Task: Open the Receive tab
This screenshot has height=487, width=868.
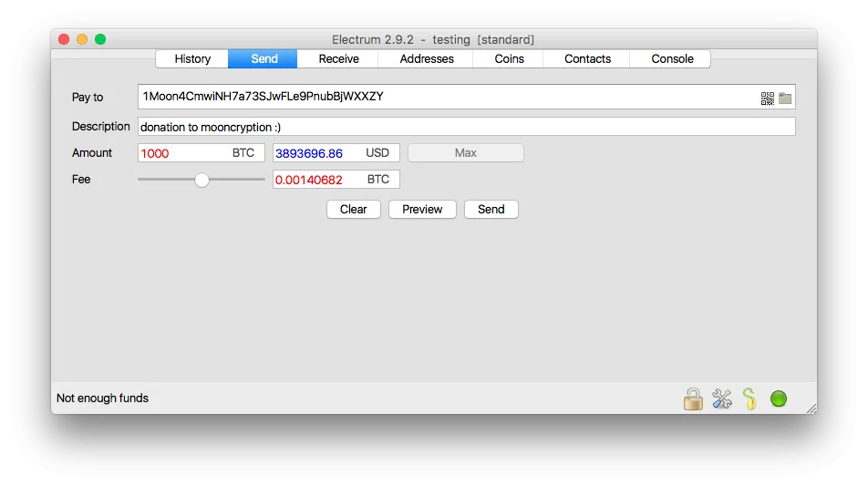Action: (338, 58)
